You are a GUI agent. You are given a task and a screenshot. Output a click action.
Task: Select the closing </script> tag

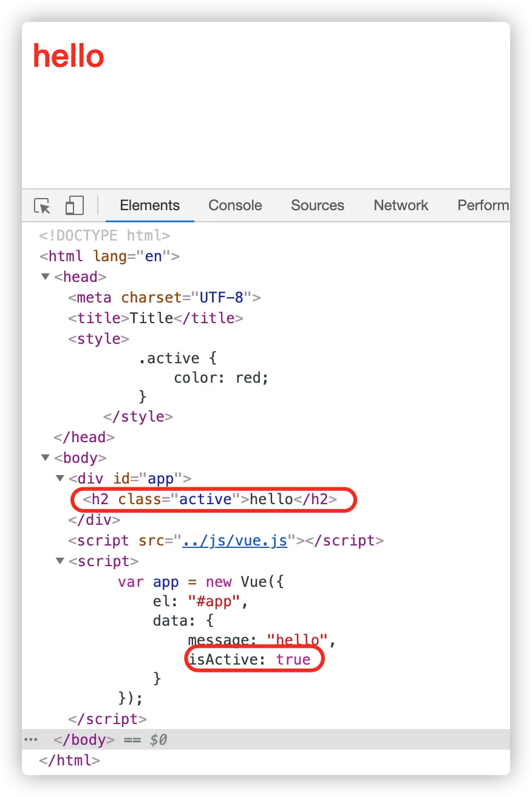click(107, 719)
